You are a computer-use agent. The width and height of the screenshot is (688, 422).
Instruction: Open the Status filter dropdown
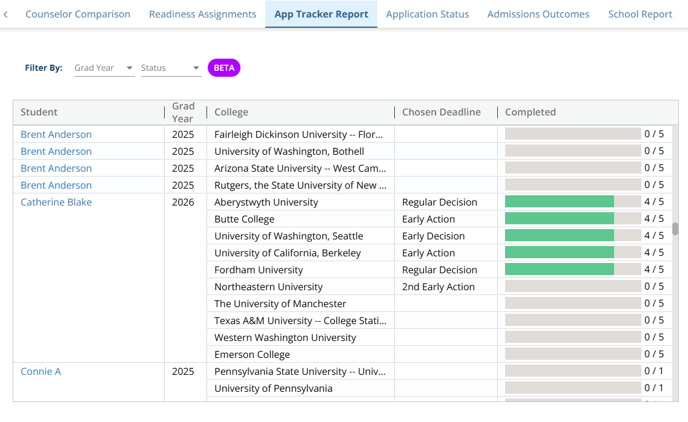(171, 68)
